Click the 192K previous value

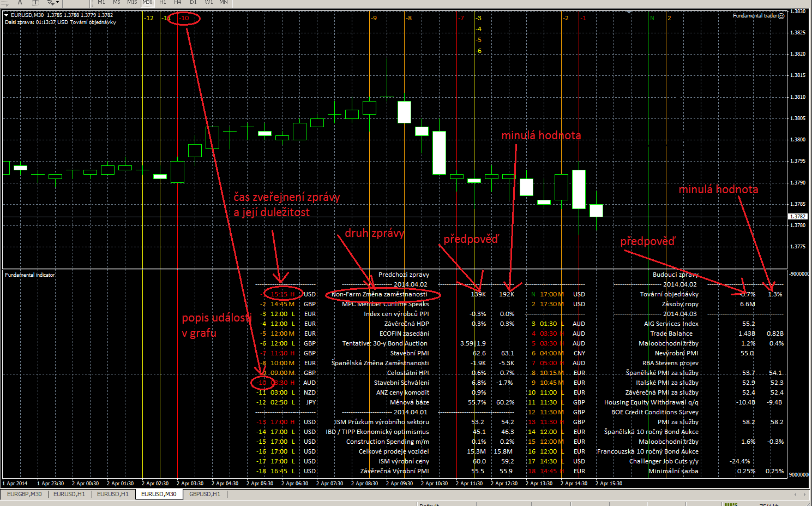[507, 294]
